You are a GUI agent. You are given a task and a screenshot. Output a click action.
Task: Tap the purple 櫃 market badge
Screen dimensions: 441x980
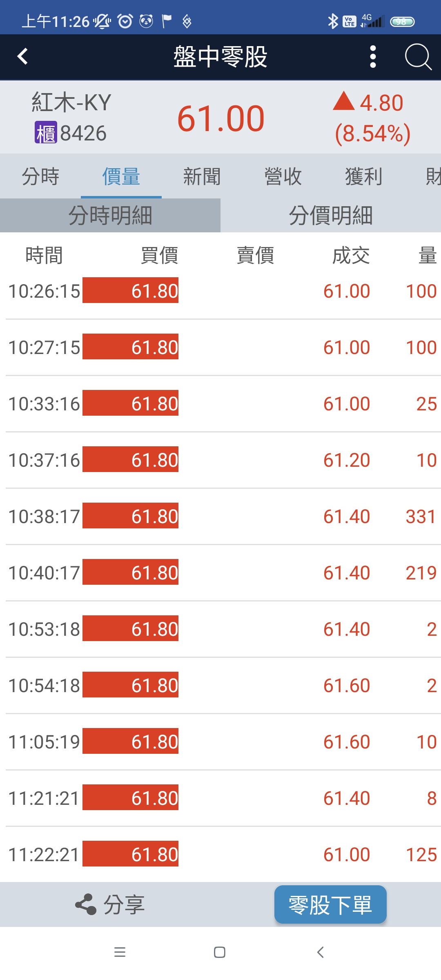[x=45, y=133]
